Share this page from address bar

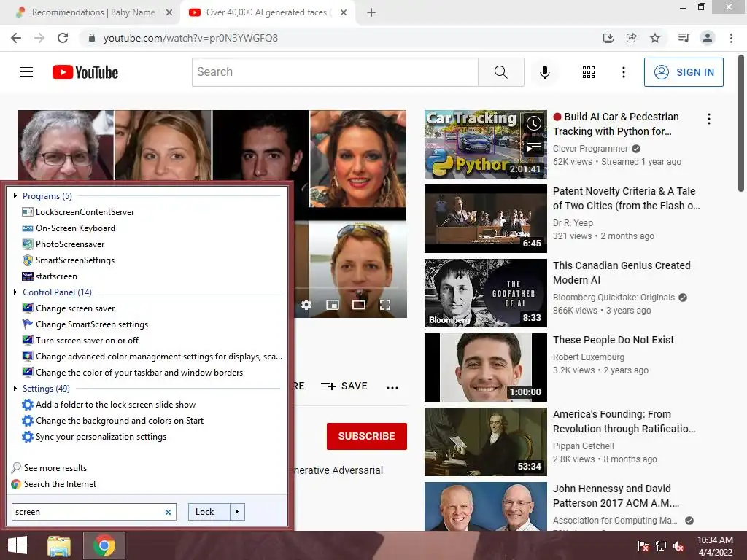[x=631, y=38]
